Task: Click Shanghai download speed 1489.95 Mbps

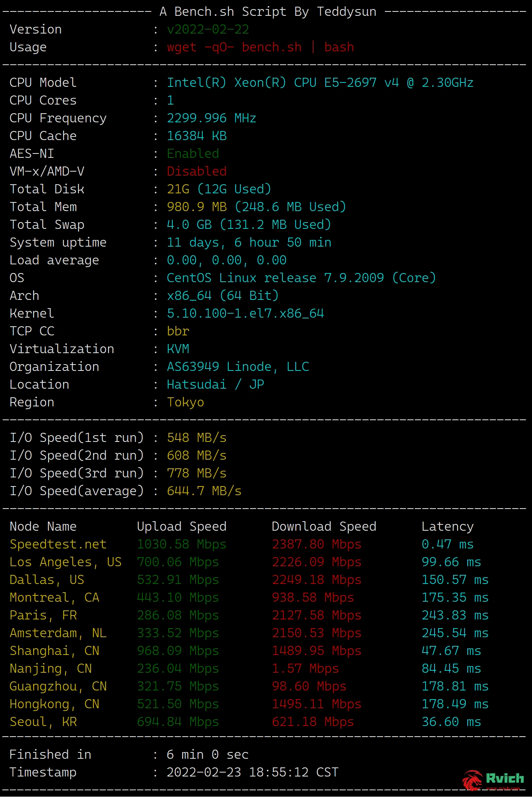Action: point(317,651)
